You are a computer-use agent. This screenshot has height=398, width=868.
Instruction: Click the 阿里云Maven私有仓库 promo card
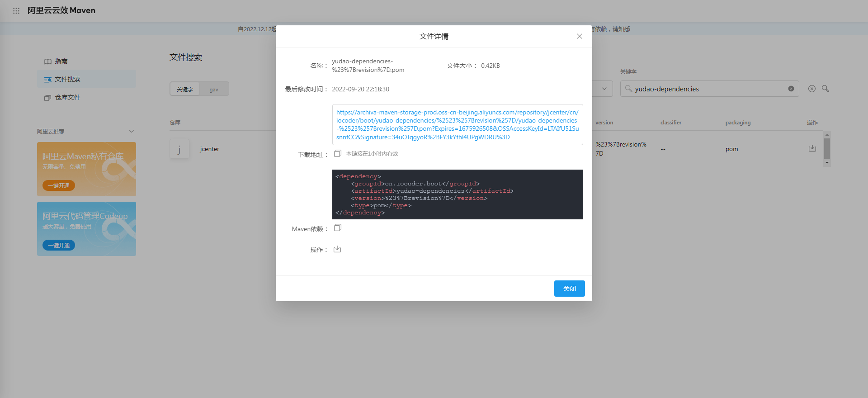[86, 169]
